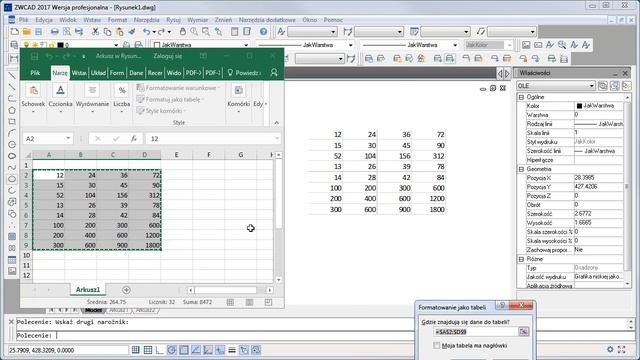
Task: Collapse the Excel ribbon
Action: pyautogui.click(x=276, y=122)
